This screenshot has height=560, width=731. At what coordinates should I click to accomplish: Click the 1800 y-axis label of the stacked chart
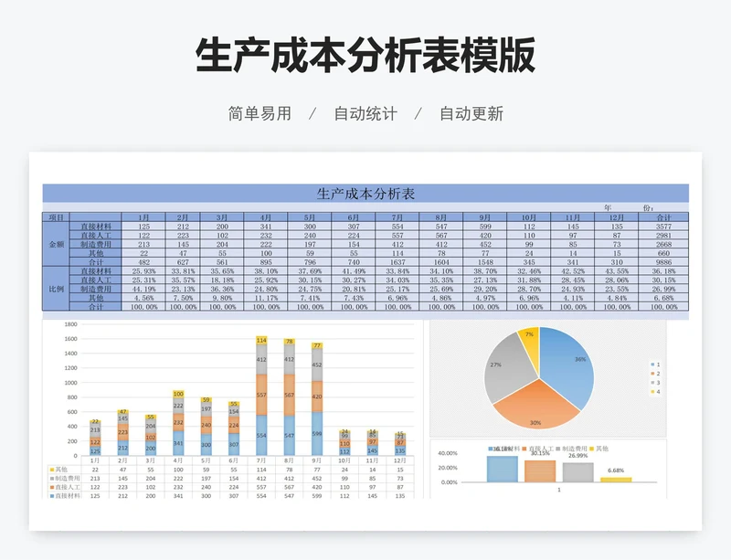tap(71, 324)
